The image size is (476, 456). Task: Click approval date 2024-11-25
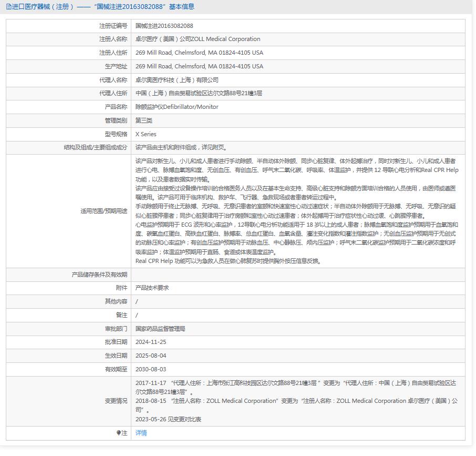coord(151,342)
